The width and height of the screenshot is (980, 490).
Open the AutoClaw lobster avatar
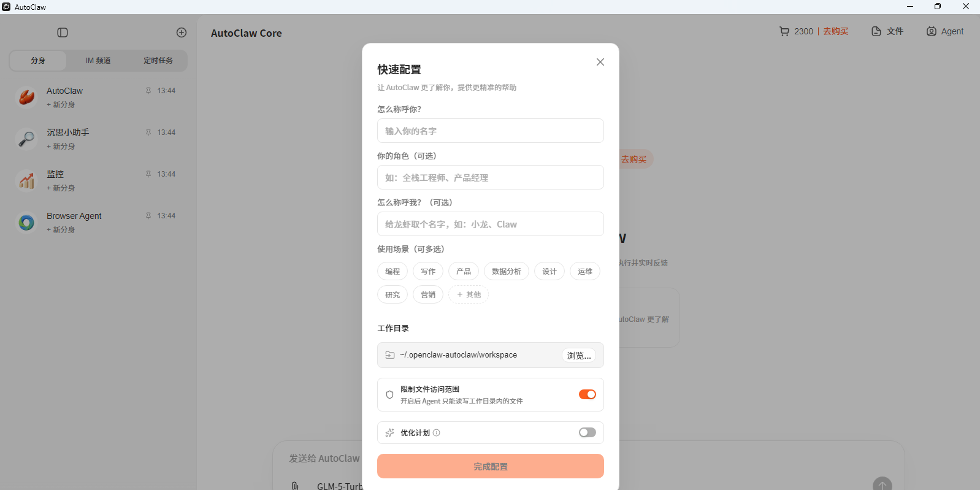tap(26, 97)
